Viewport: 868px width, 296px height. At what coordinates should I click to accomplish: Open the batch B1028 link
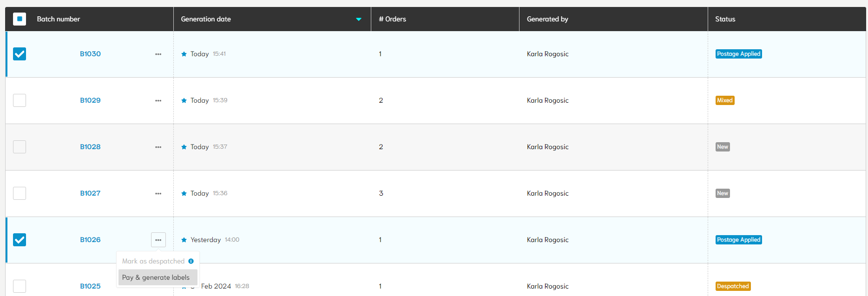pyautogui.click(x=90, y=147)
